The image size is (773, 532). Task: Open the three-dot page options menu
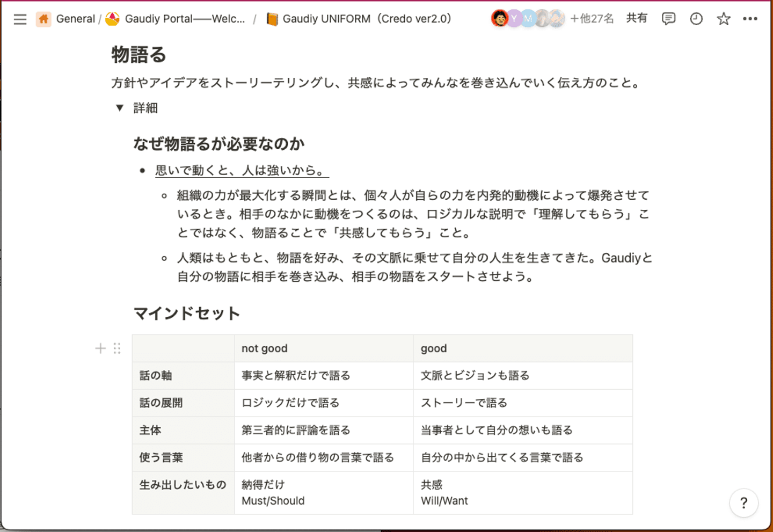(750, 19)
